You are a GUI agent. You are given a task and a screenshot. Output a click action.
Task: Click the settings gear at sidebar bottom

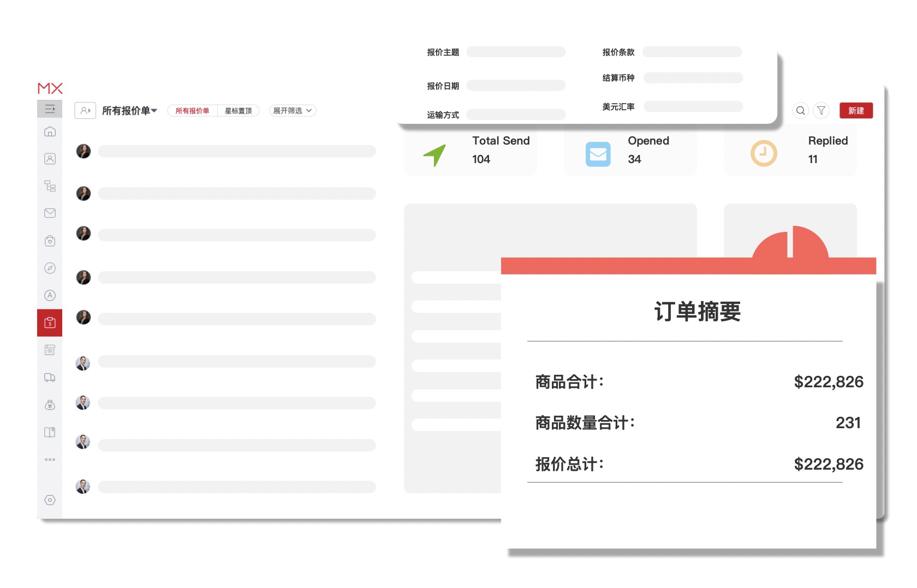point(50,499)
